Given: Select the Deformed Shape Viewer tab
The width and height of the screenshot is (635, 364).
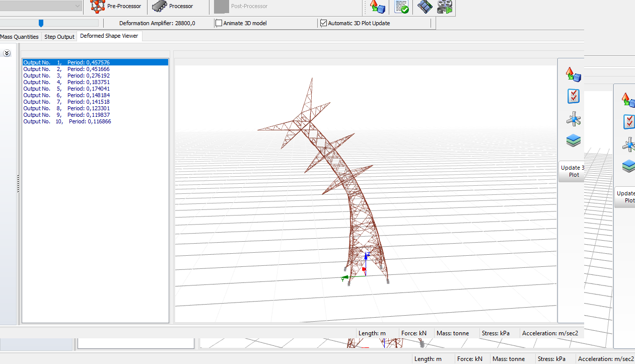Looking at the screenshot, I should pyautogui.click(x=109, y=36).
